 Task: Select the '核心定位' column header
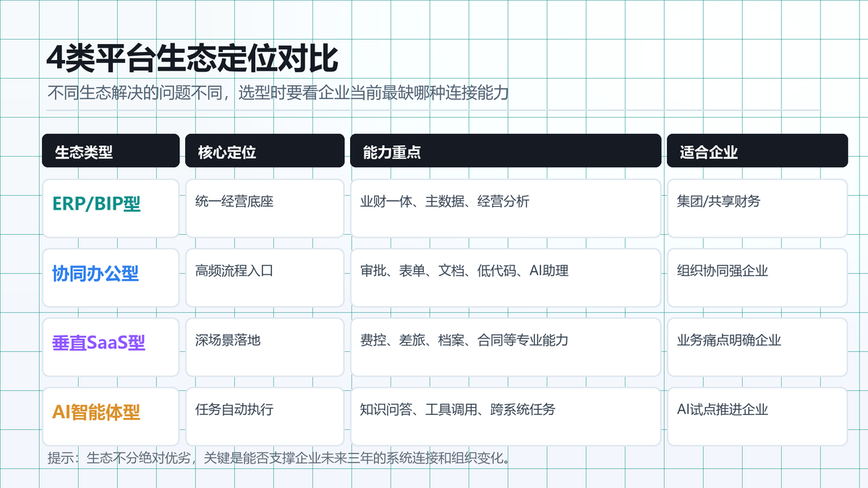(265, 151)
